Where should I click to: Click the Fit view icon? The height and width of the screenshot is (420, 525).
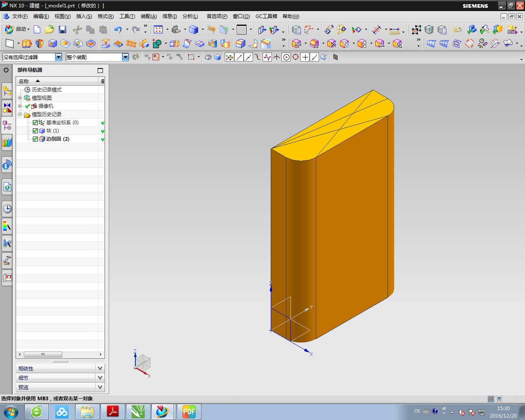point(158,30)
